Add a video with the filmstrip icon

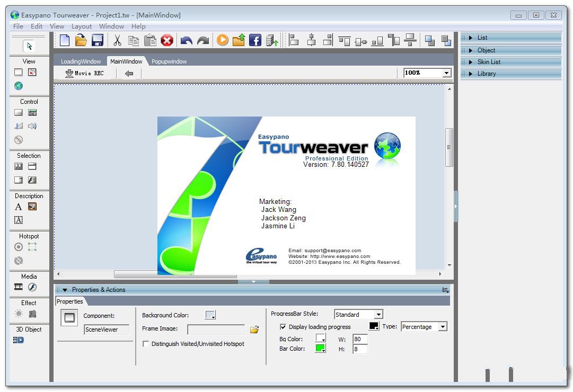18,287
